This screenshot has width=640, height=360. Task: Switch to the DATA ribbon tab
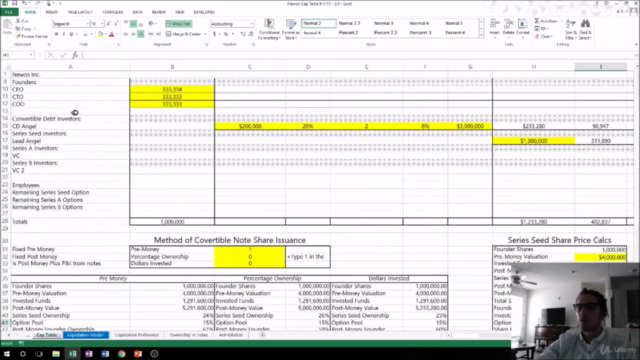click(138, 12)
